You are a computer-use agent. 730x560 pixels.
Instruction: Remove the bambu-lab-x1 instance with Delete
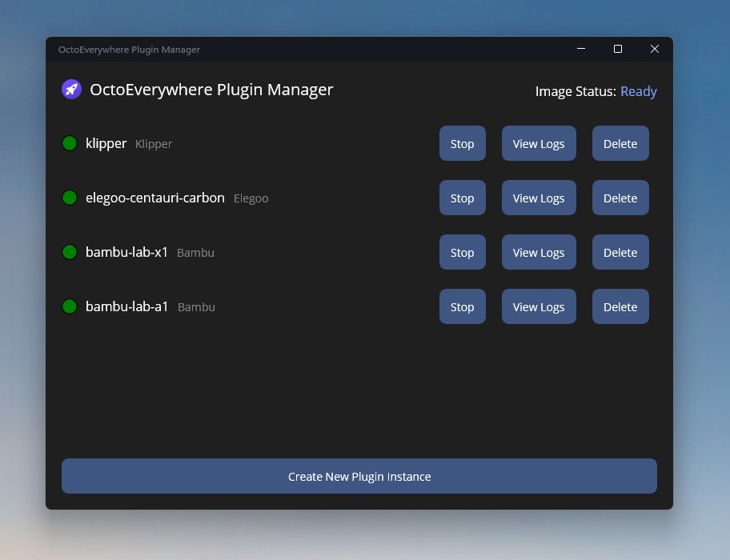[620, 253]
